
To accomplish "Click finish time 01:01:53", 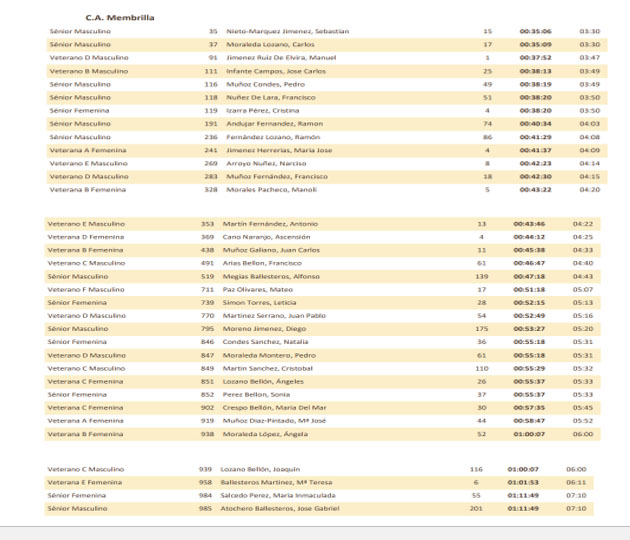I will click(523, 482).
